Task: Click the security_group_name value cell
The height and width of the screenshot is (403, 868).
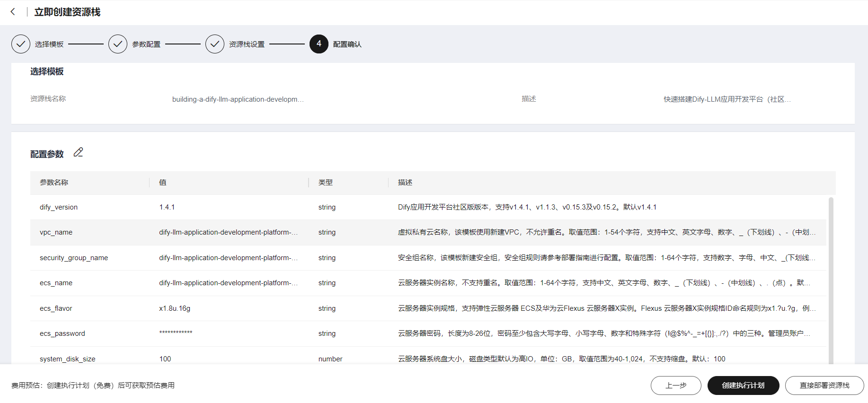Action: [229, 258]
